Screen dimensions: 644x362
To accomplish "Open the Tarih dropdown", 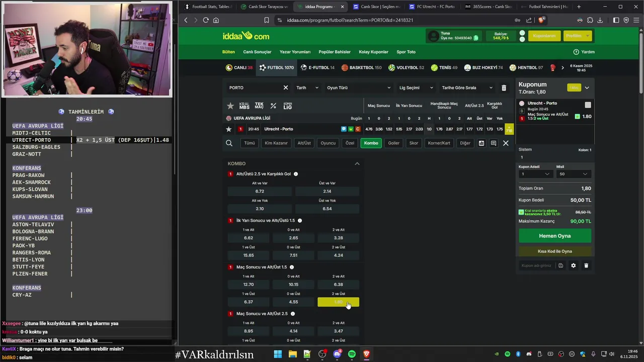I will [307, 87].
